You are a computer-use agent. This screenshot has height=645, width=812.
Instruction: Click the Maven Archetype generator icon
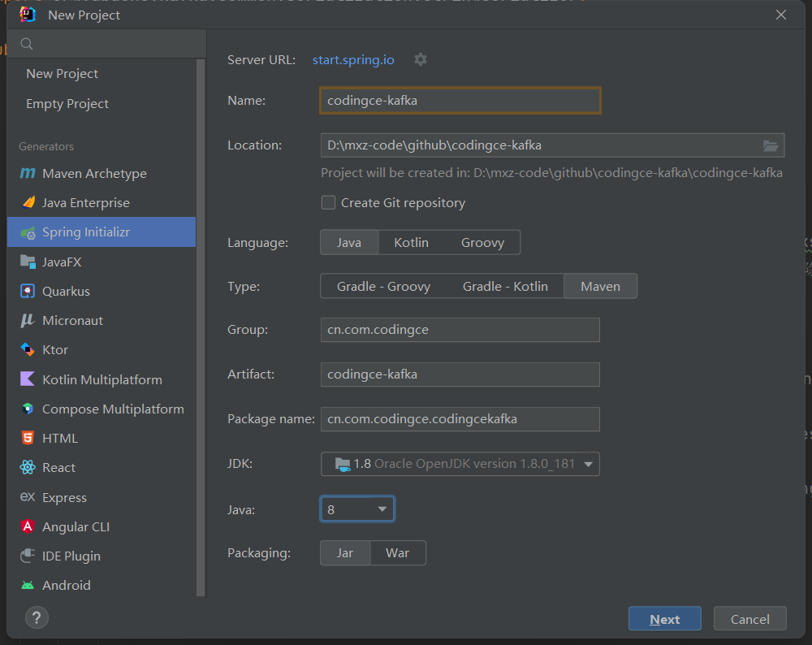tap(28, 173)
